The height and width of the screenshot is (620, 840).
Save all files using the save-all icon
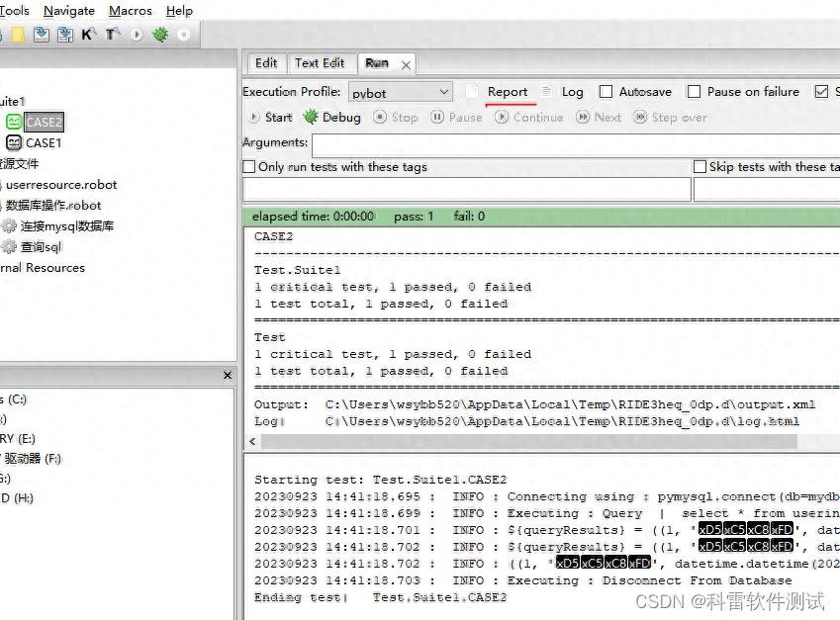pyautogui.click(x=65, y=36)
